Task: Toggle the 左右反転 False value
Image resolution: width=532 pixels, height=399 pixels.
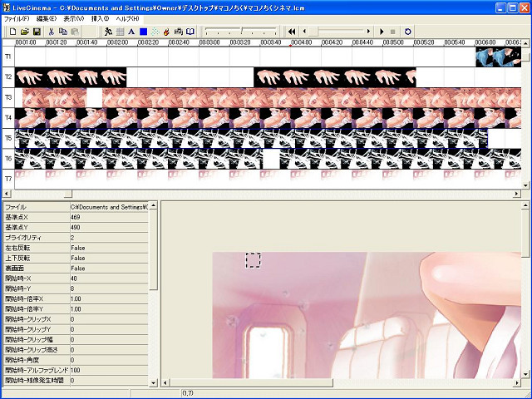Action: tap(109, 248)
